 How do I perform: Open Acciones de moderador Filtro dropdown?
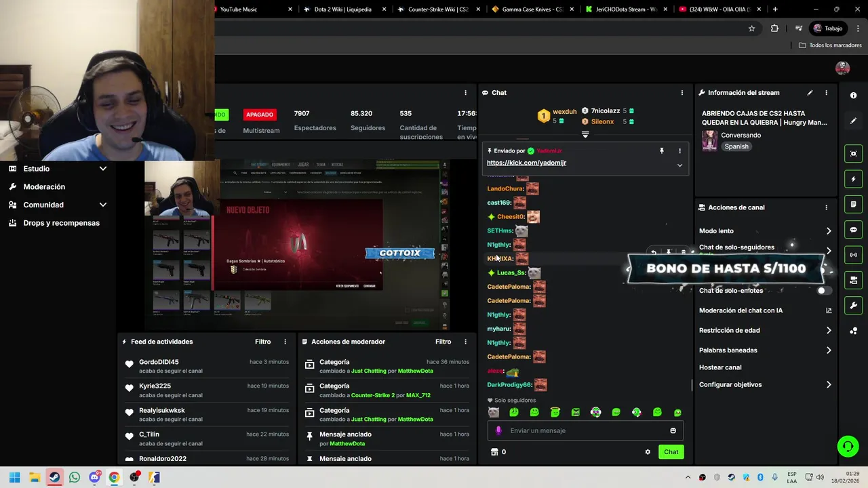(x=443, y=342)
